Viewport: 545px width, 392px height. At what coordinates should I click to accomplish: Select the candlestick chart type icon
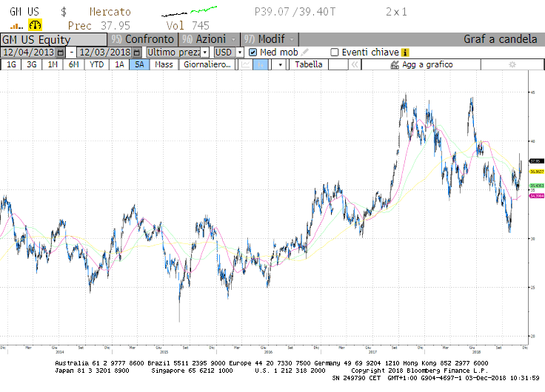click(261, 64)
